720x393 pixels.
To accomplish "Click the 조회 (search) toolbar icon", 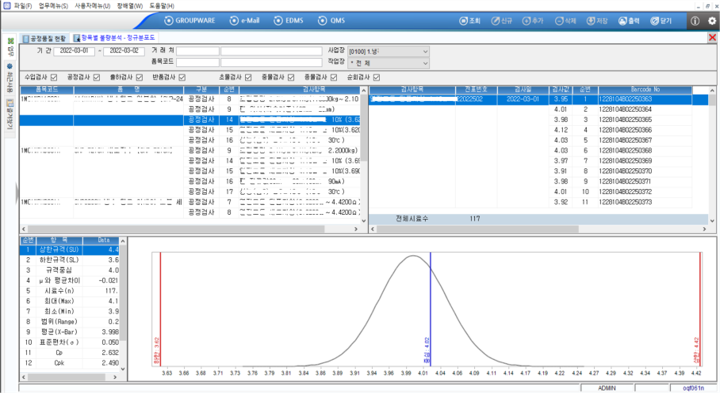I will (x=470, y=21).
